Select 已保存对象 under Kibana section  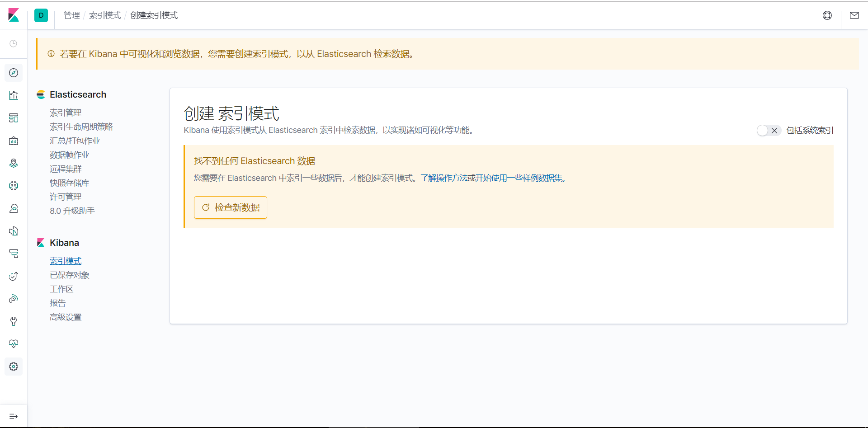click(69, 275)
